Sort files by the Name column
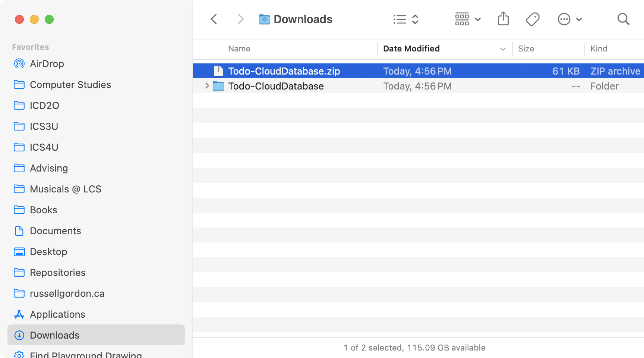Screen dimensions: 644x358 [x=239, y=48]
